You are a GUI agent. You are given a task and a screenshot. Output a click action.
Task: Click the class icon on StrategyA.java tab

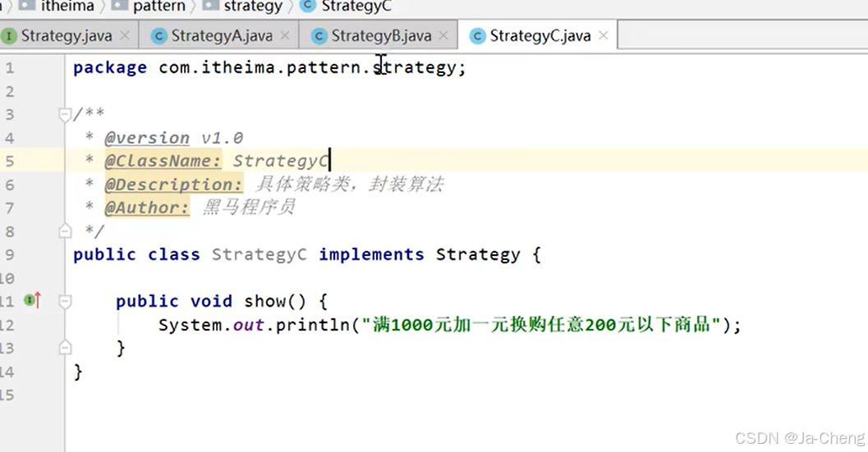(x=158, y=37)
